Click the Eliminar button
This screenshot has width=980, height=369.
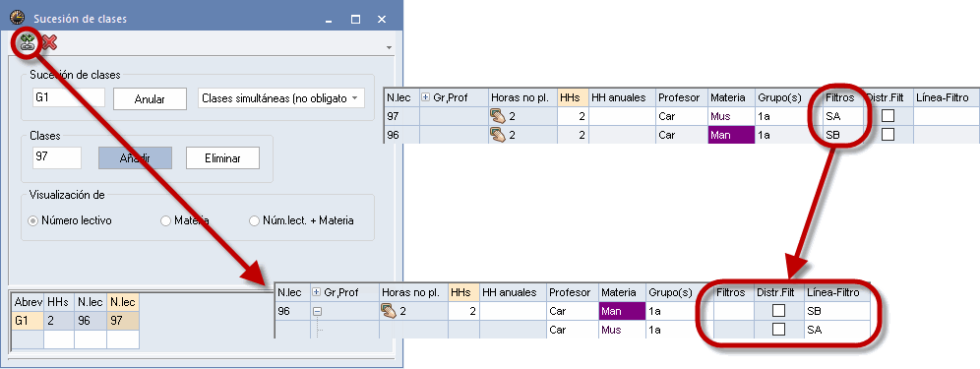click(x=222, y=158)
